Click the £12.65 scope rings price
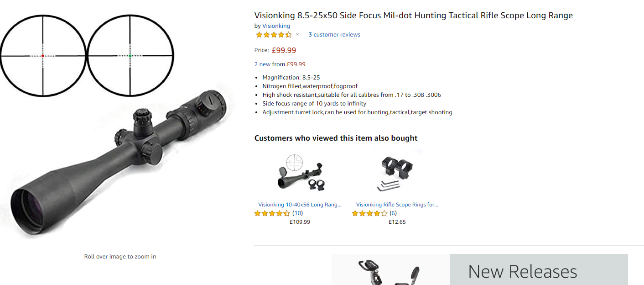This screenshot has height=285, width=644. [397, 222]
